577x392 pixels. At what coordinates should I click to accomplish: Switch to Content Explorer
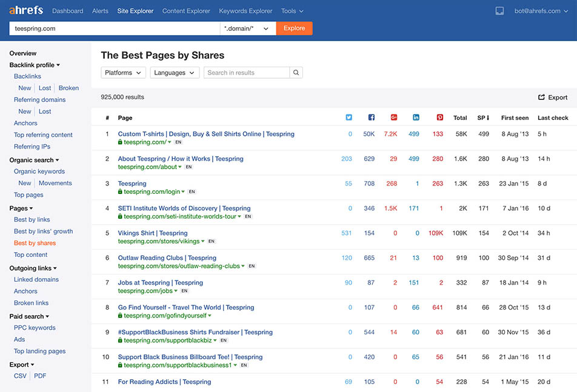click(185, 10)
